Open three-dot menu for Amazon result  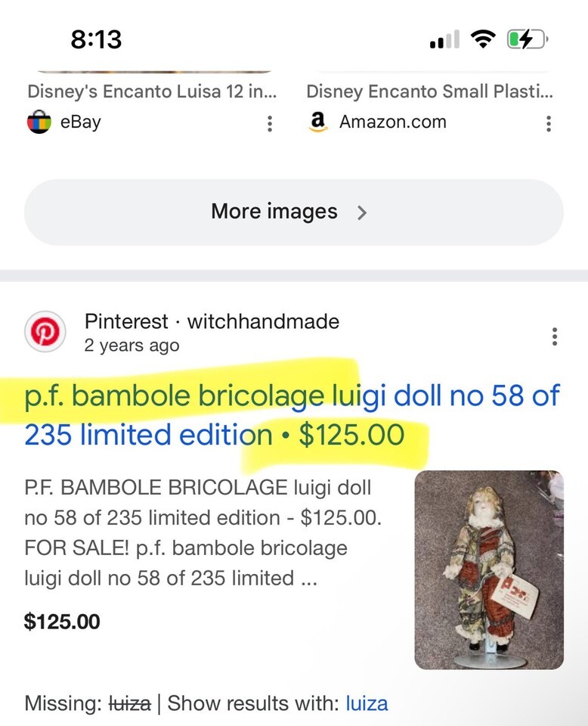[549, 123]
